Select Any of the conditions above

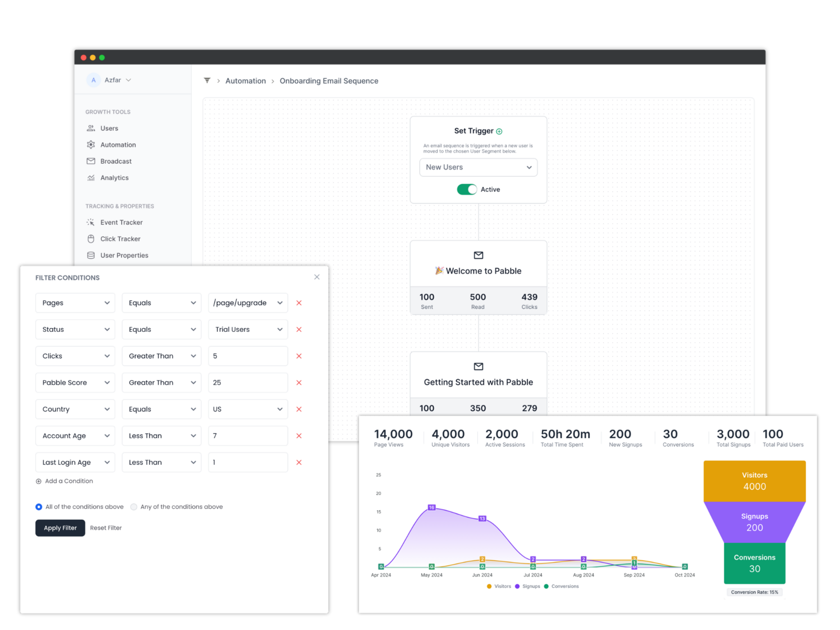134,507
